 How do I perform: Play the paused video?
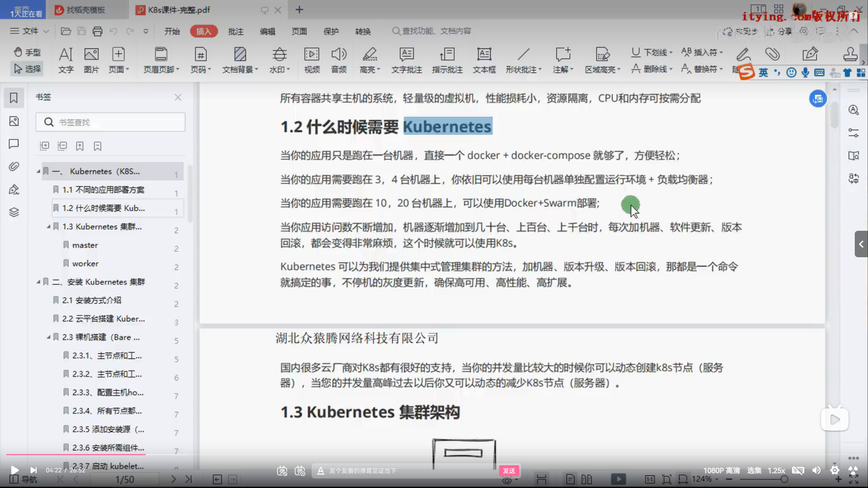point(14,470)
